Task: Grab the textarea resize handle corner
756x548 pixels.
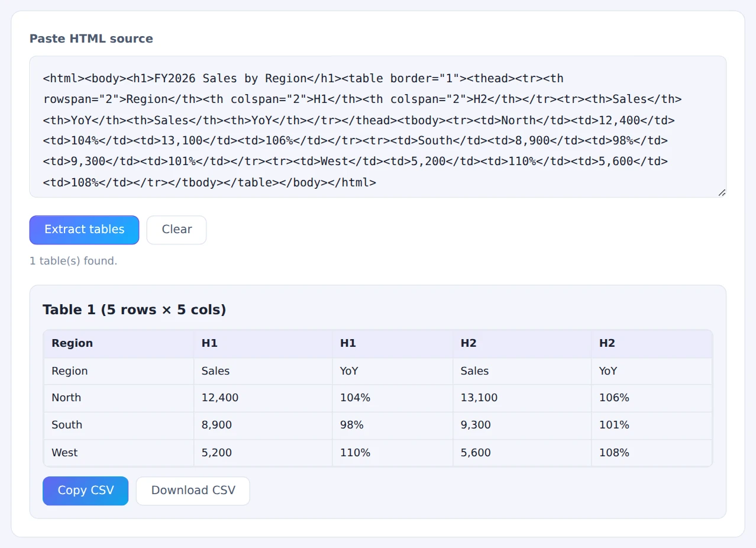Action: point(722,192)
